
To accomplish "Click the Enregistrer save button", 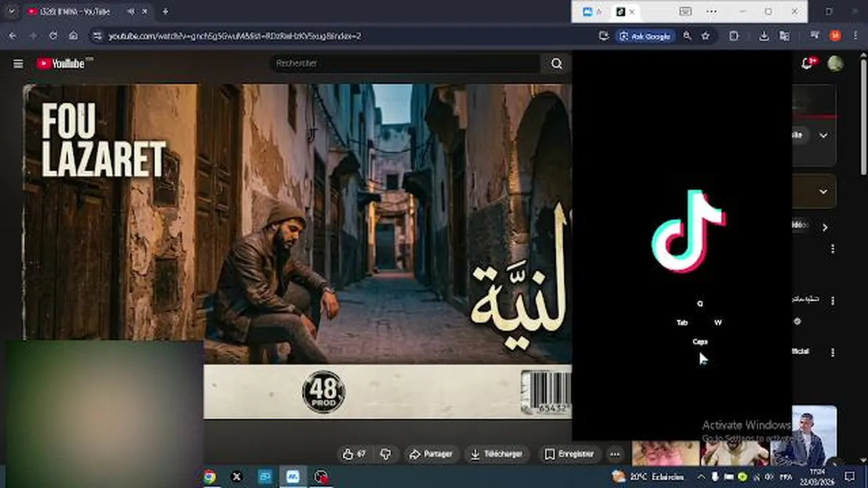I will [570, 454].
